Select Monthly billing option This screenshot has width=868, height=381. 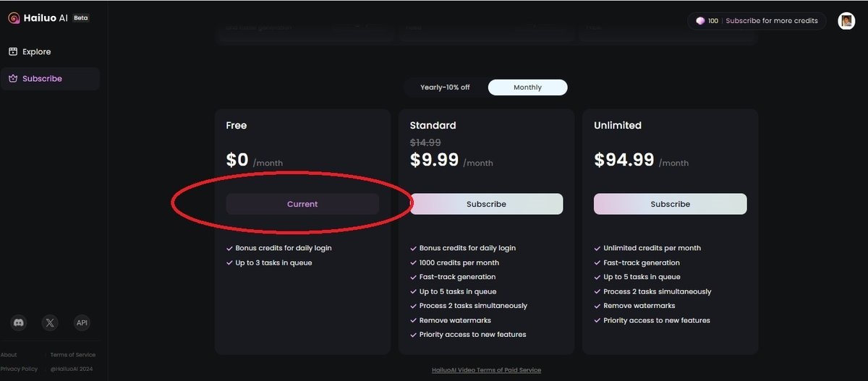tap(527, 87)
